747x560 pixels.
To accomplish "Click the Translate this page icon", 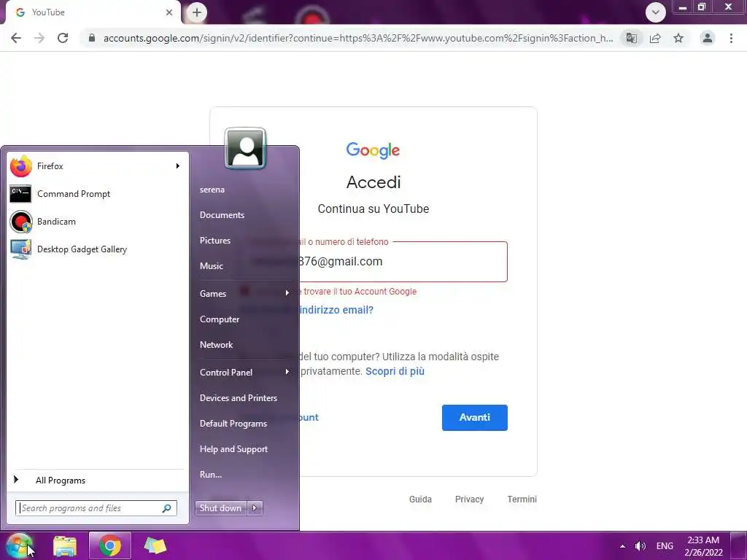I will click(631, 38).
